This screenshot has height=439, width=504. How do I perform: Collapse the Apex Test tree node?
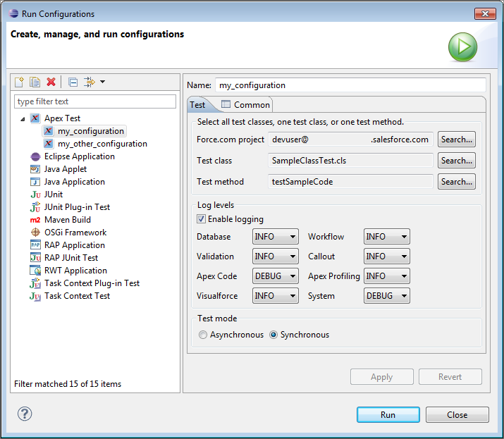pos(23,119)
